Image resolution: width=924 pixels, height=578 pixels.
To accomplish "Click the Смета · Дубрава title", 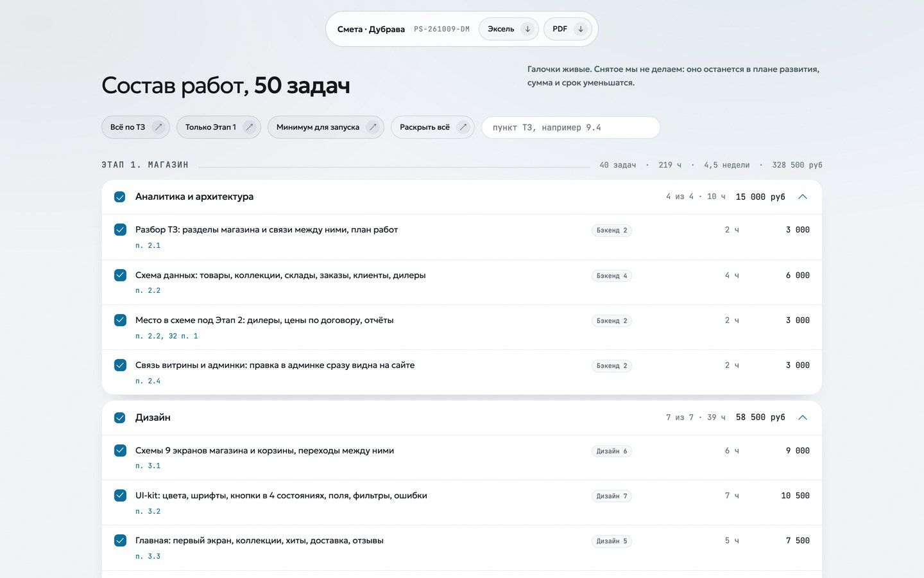I will pos(371,30).
